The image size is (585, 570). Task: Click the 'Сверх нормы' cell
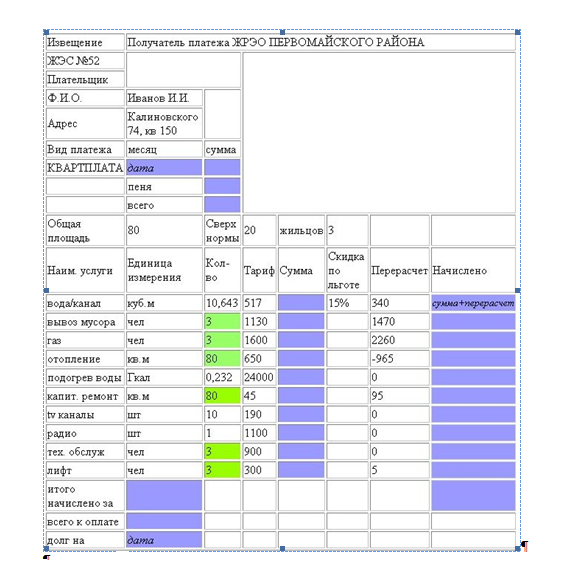click(x=222, y=230)
